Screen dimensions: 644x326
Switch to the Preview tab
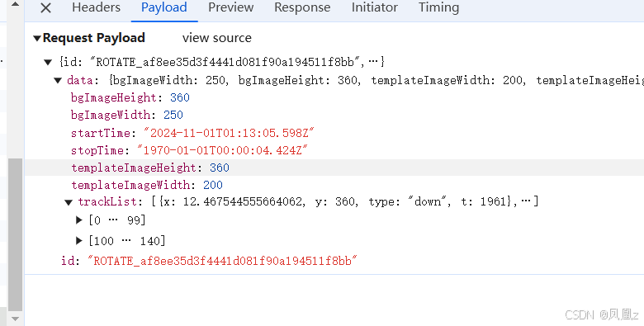coord(231,7)
